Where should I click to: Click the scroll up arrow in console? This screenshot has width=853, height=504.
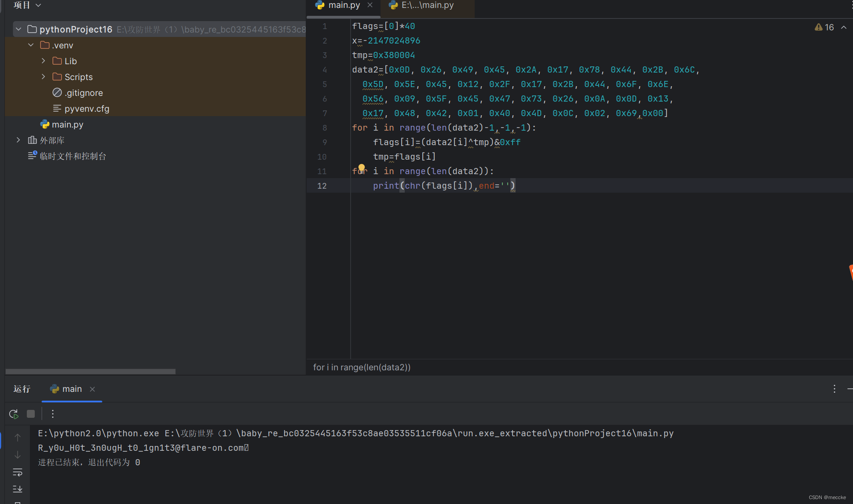18,438
